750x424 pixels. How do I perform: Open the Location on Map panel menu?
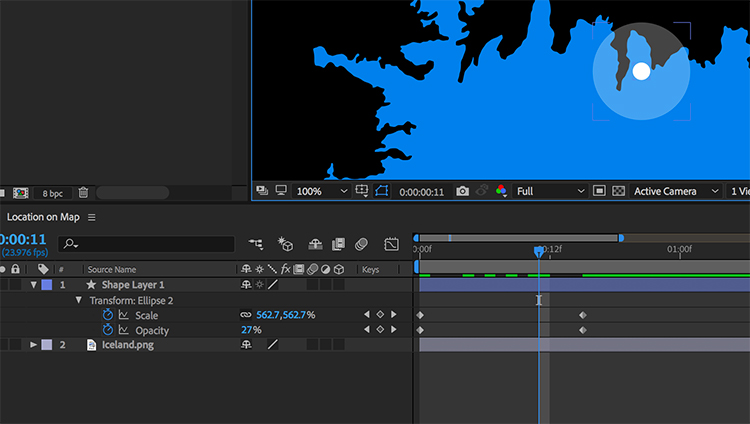(x=92, y=217)
